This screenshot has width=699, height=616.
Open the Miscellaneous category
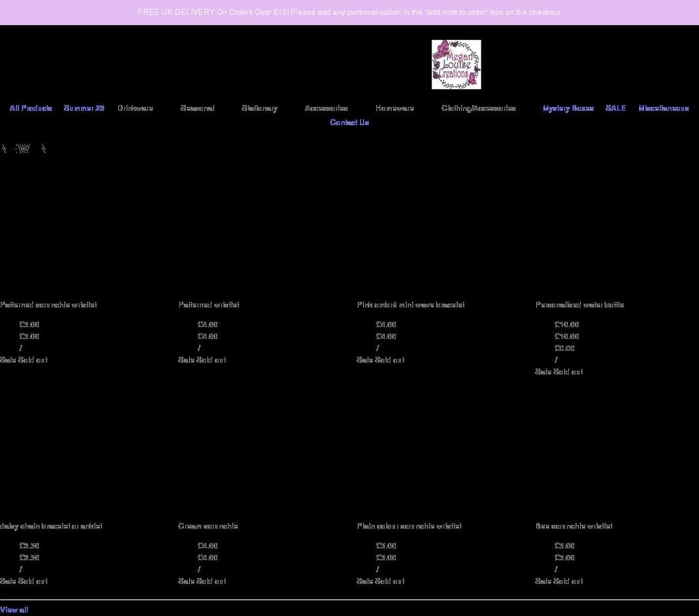pyautogui.click(x=664, y=108)
